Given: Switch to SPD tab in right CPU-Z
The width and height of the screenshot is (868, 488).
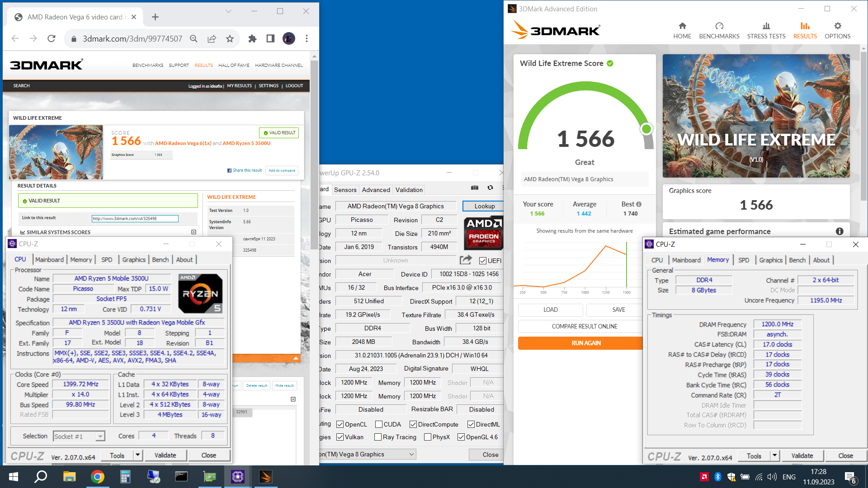Looking at the screenshot, I should (744, 260).
